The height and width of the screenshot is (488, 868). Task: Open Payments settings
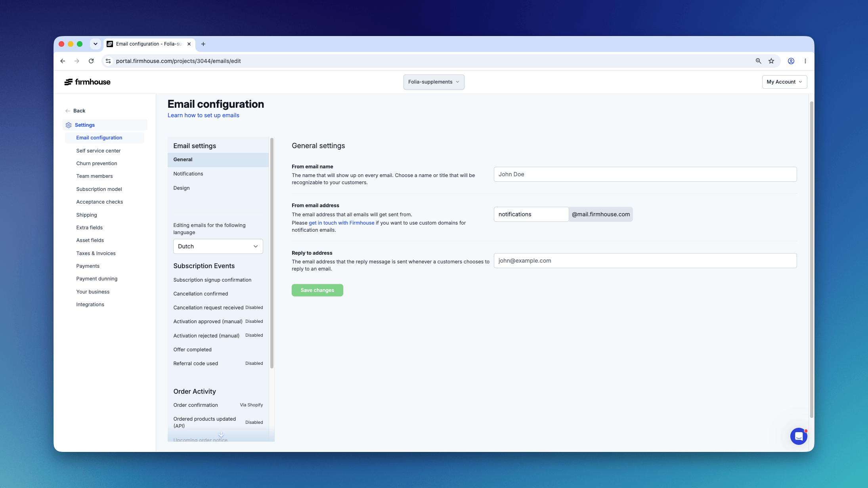pyautogui.click(x=88, y=266)
